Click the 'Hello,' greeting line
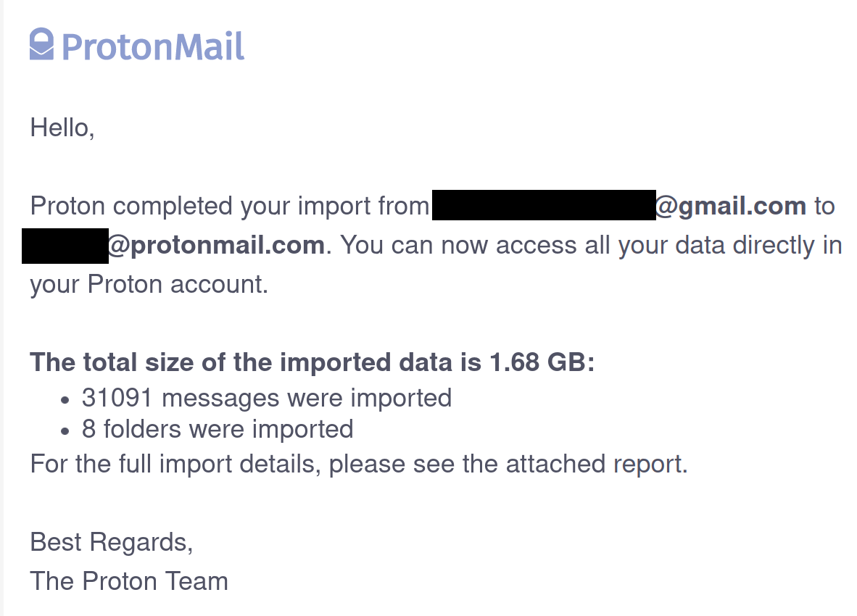Image resolution: width=857 pixels, height=616 pixels. coord(62,128)
